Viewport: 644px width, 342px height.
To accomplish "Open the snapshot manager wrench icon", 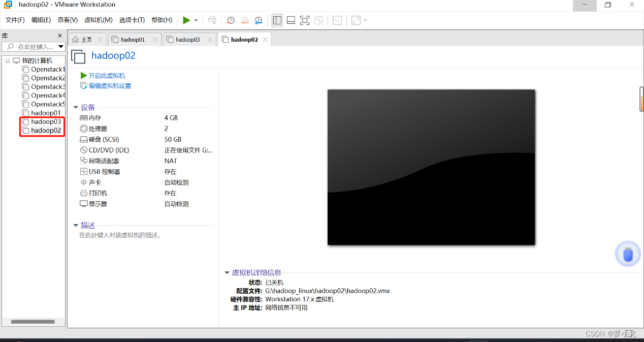I will [259, 20].
